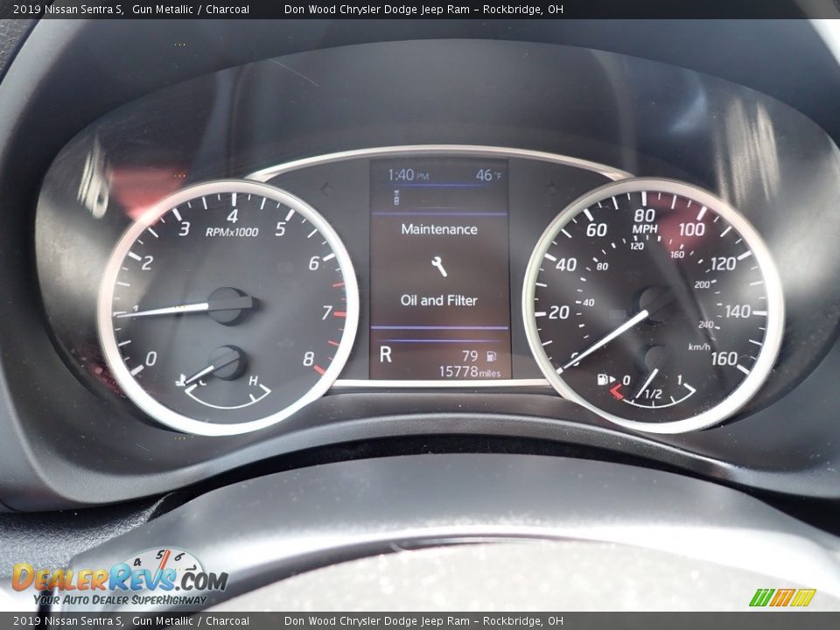Tap the wrench maintenance icon
Screen dimensions: 840x630
pyautogui.click(x=439, y=266)
